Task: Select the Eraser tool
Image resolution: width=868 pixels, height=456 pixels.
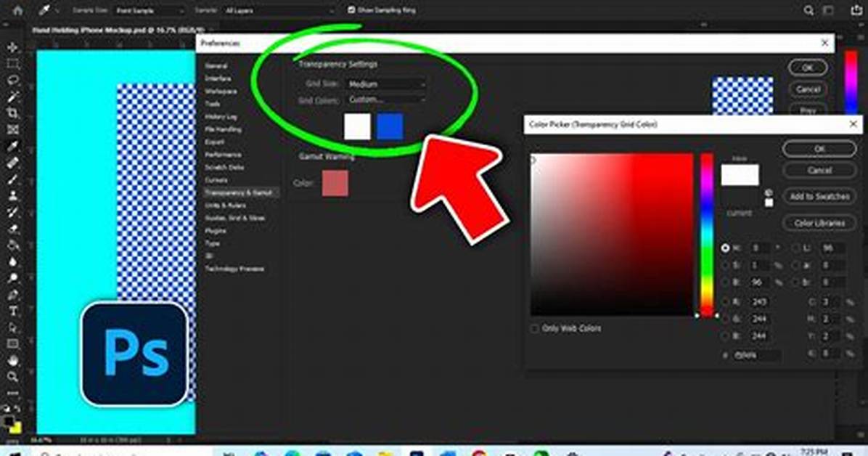Action: pos(13,228)
